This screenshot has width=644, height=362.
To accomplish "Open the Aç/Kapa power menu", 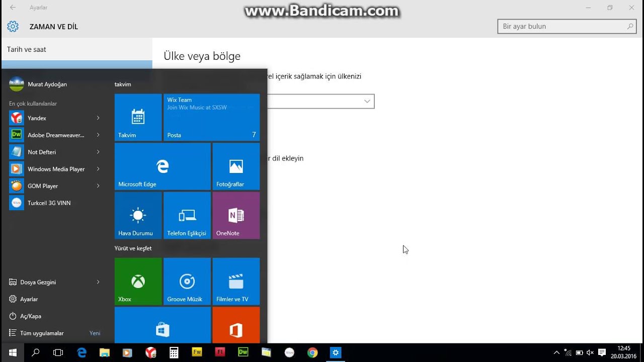I will [55, 316].
